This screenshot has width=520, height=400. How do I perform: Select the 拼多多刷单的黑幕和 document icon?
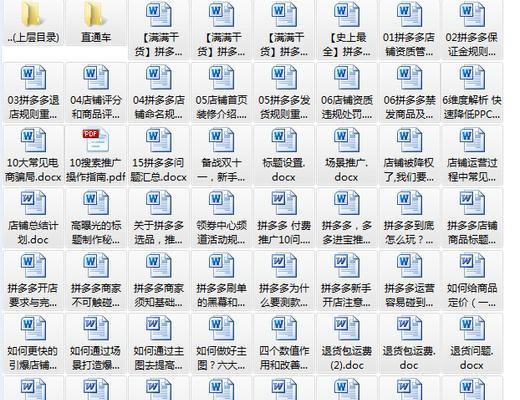coord(221,265)
